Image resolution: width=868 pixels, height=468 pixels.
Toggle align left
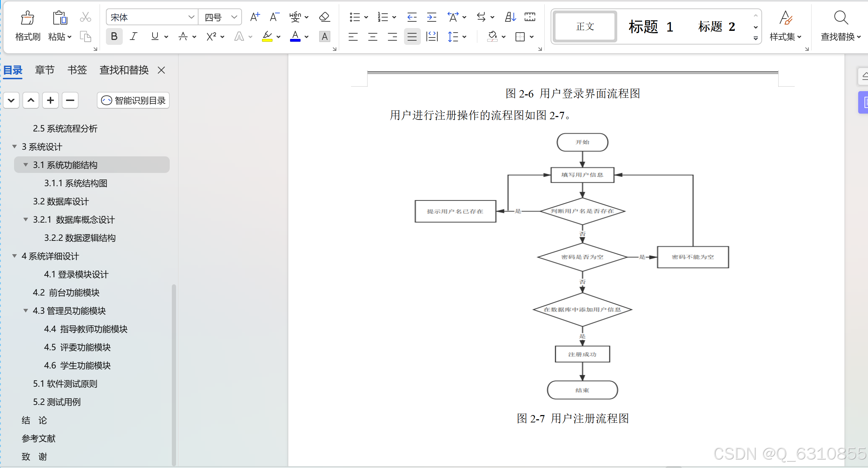tap(353, 36)
